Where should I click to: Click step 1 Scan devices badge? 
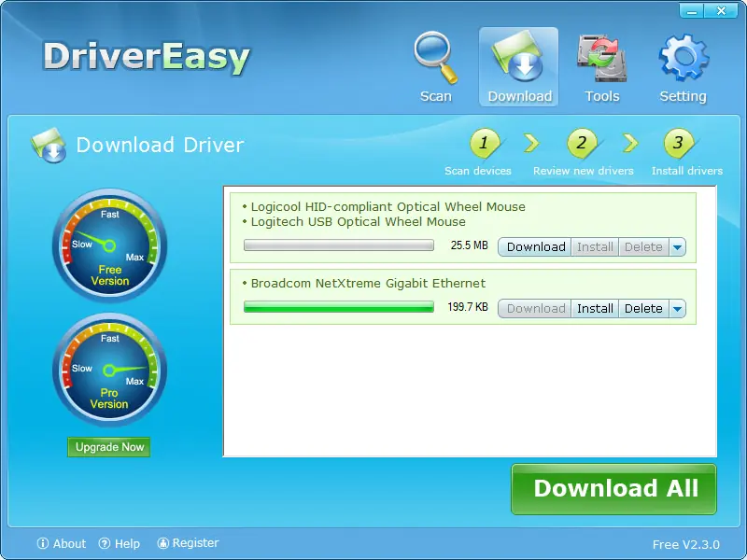(x=485, y=143)
